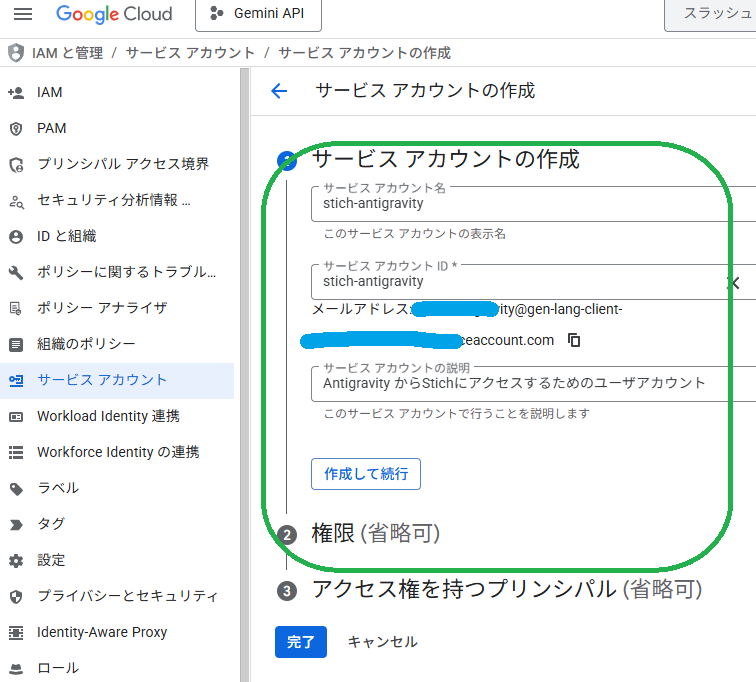Open the hamburger navigation menu
Image resolution: width=756 pixels, height=682 pixels.
click(22, 15)
